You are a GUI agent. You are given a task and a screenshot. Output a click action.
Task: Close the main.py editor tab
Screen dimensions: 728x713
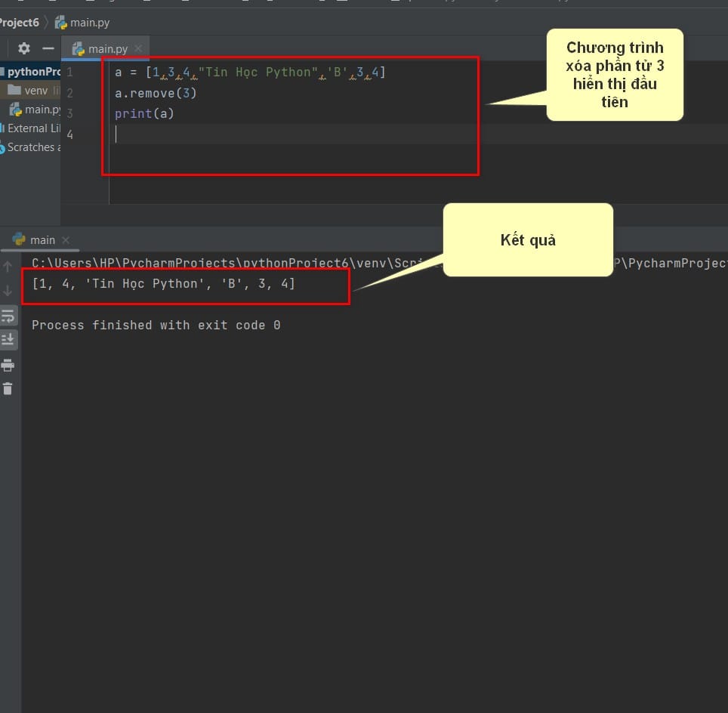pos(138,48)
